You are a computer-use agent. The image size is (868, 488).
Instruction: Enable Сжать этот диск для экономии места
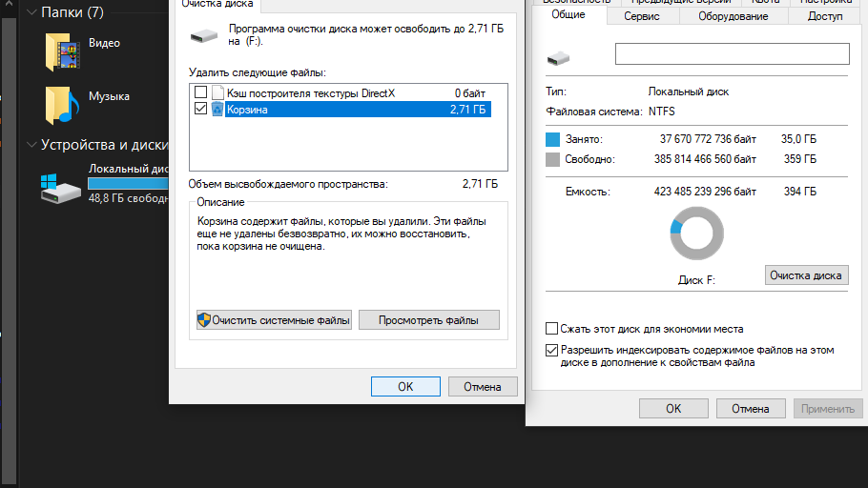551,329
